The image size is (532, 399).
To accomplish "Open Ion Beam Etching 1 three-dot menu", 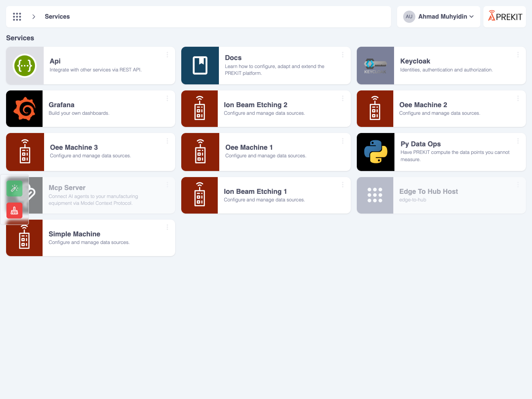I will coord(343,185).
